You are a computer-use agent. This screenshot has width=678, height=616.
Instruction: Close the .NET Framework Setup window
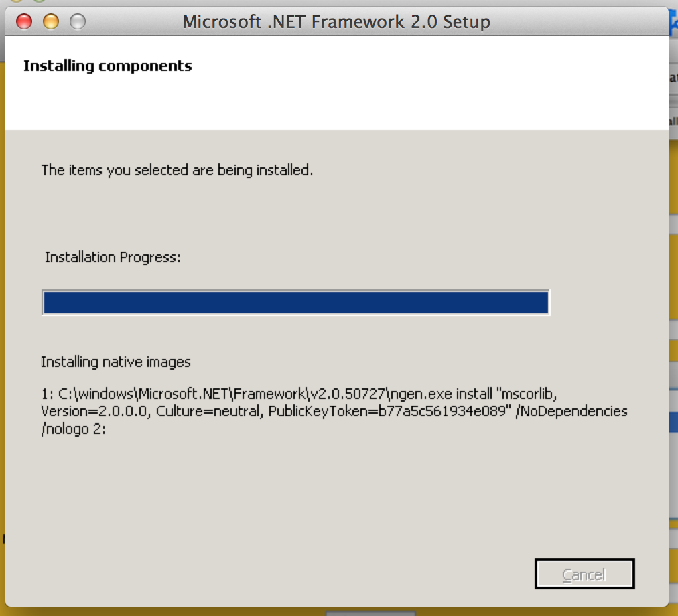pos(24,22)
